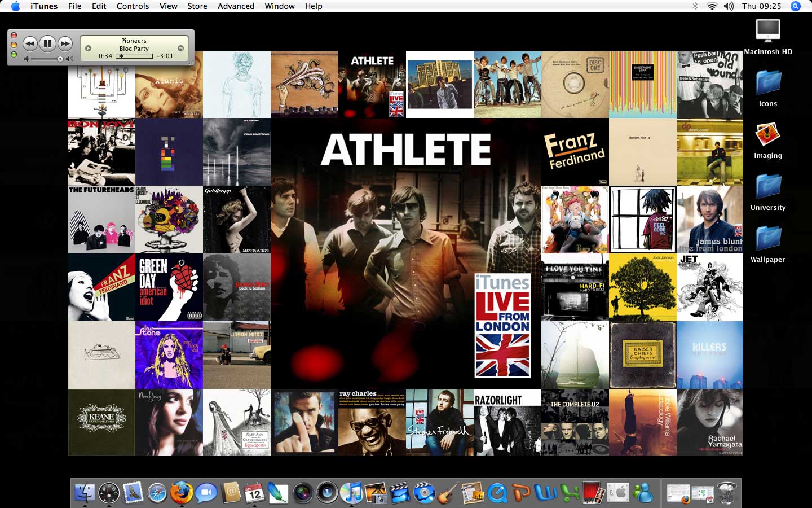Open the Trash
Screen dimensions: 812x508
click(x=727, y=493)
